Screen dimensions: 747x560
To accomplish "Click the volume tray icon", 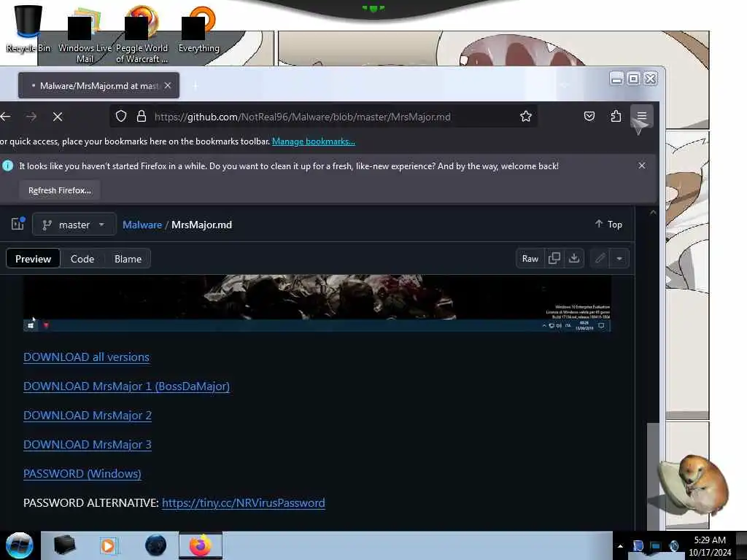I will [673, 546].
